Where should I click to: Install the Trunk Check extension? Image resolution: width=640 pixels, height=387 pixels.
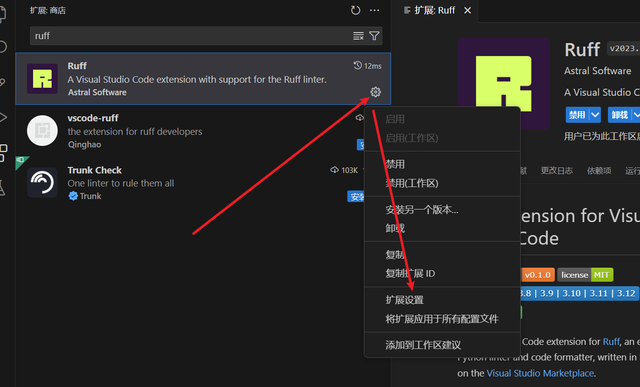pyautogui.click(x=356, y=196)
